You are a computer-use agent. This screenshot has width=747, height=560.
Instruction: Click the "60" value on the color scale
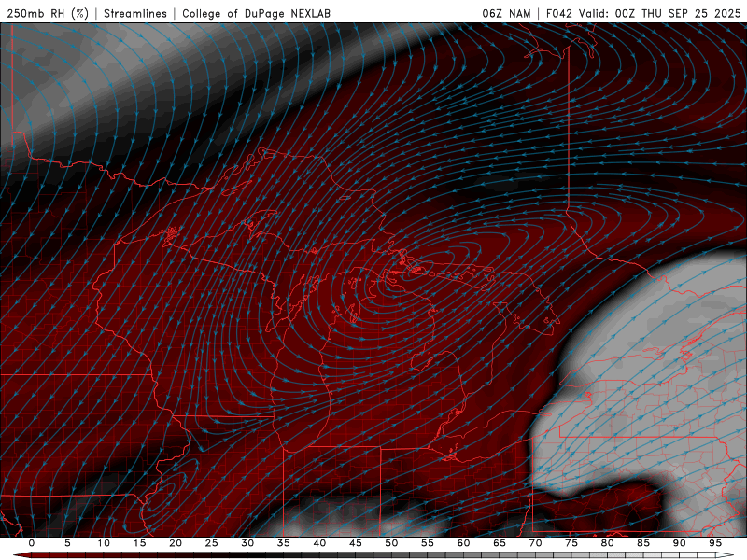pos(463,543)
